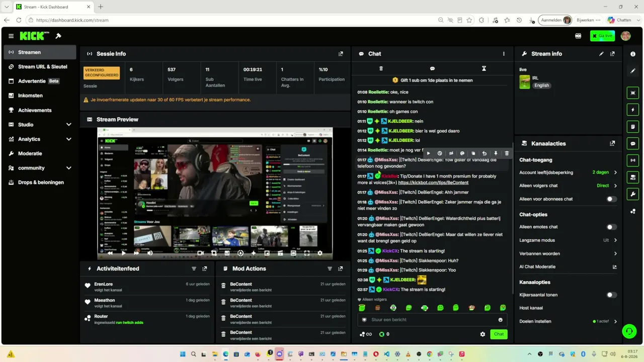Open Windows taskbar search
644x362 pixels.
pos(194,354)
